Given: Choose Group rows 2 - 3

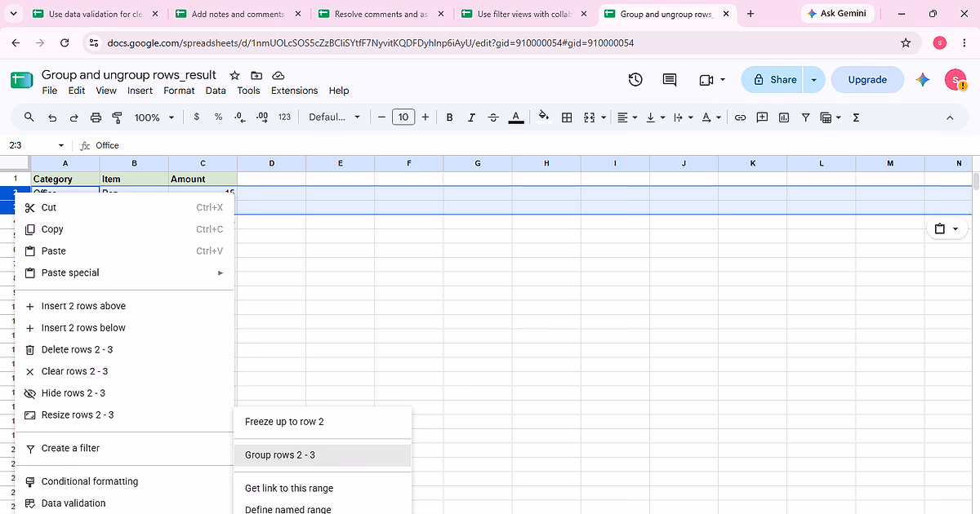Looking at the screenshot, I should point(323,455).
